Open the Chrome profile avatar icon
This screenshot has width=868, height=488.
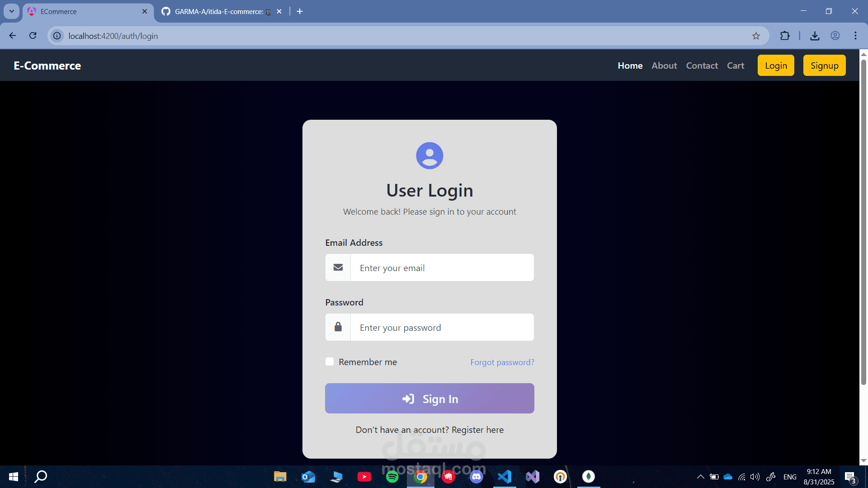(835, 36)
